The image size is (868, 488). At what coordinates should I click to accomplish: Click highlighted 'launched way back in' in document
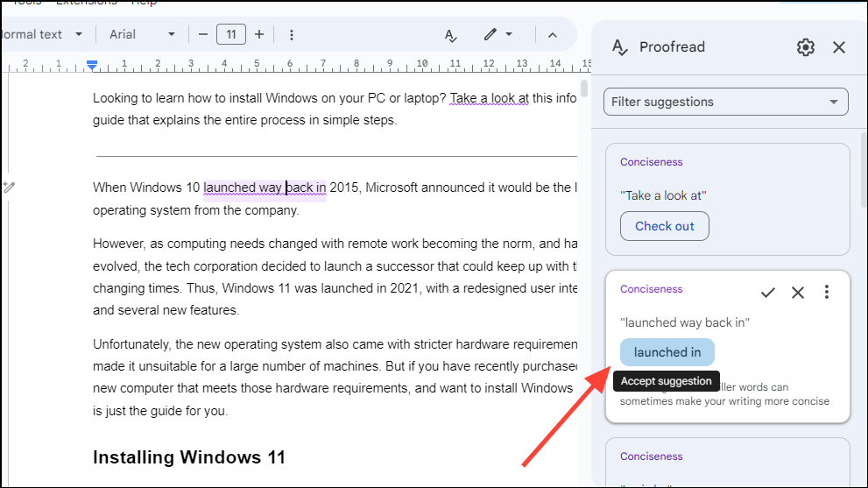(x=265, y=187)
